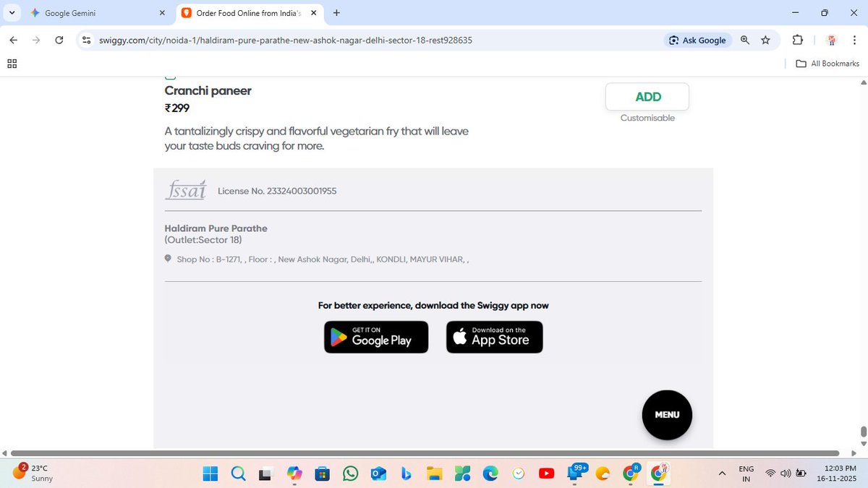Close the Order Food Online tab
The height and width of the screenshot is (488, 868).
[312, 13]
